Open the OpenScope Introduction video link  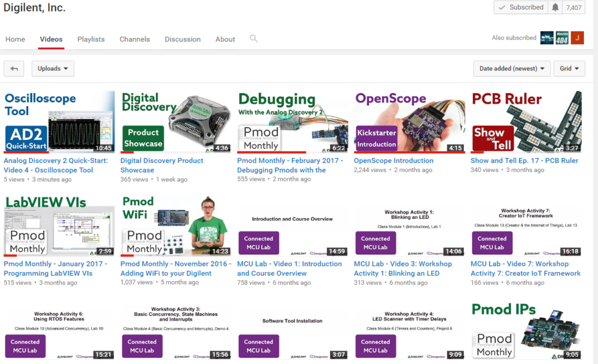tap(394, 160)
